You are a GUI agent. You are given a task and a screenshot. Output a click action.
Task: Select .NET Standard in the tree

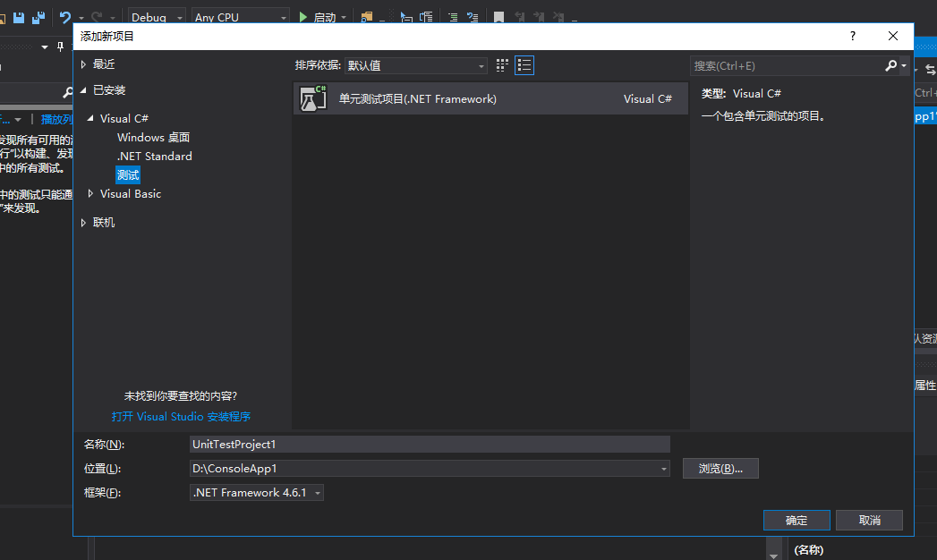click(154, 156)
